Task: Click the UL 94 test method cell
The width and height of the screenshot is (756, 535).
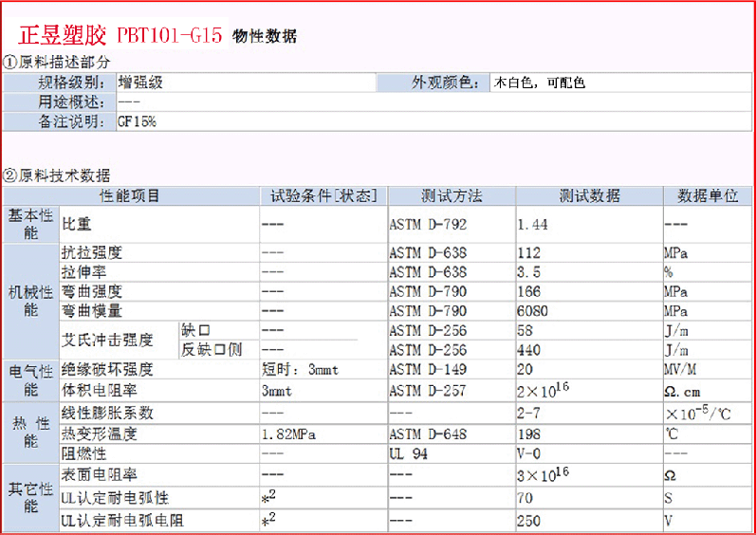Action: 410,453
